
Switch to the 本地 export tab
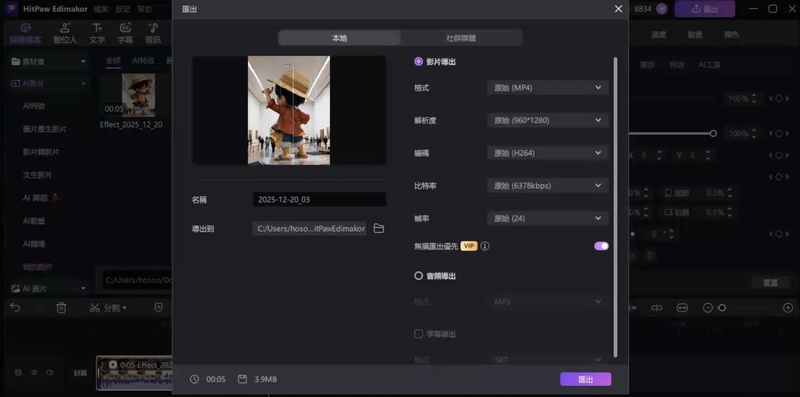[340, 38]
